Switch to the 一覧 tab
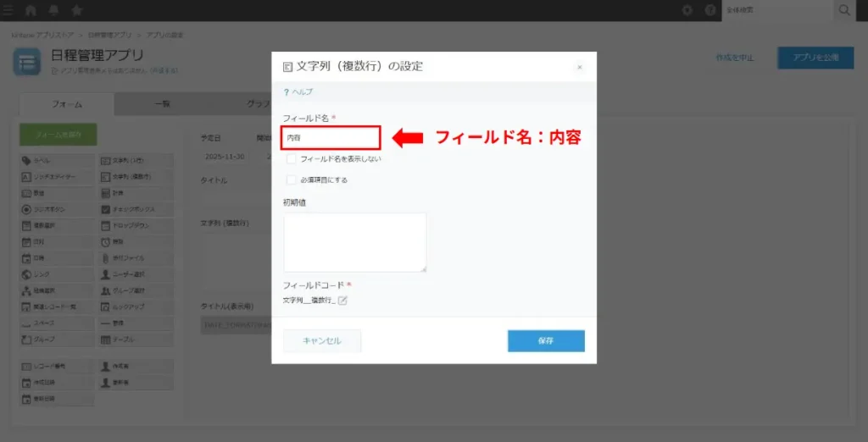The height and width of the screenshot is (442, 868). (x=162, y=104)
